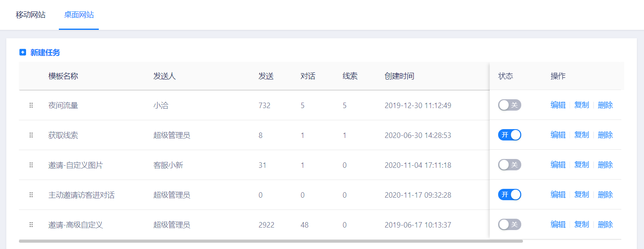This screenshot has height=249, width=644.
Task: Click the template name 夜间流量
Action: click(x=63, y=106)
